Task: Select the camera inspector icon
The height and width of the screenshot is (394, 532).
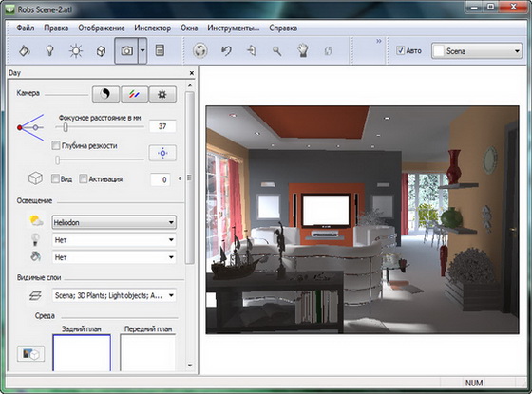Action: tap(126, 51)
